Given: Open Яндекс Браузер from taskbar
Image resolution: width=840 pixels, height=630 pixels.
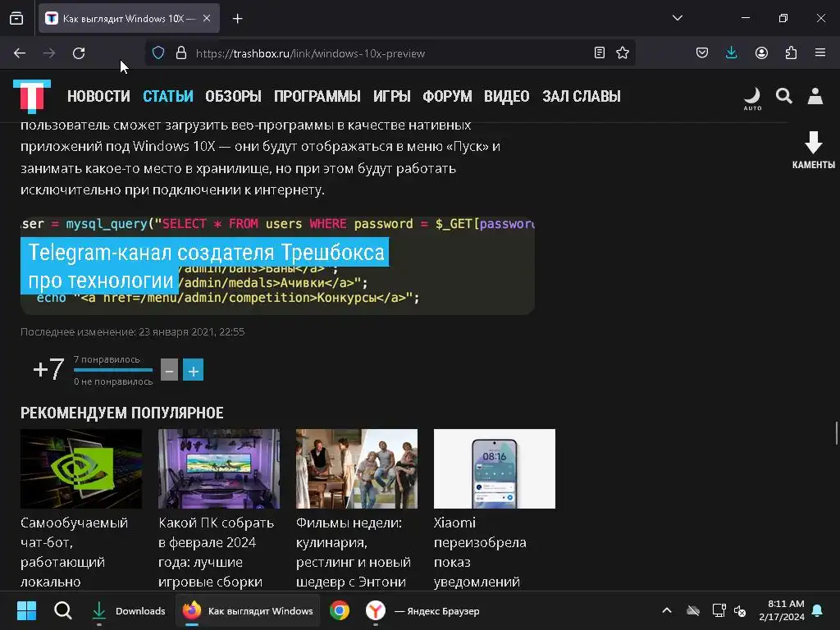Looking at the screenshot, I should pyautogui.click(x=422, y=610).
